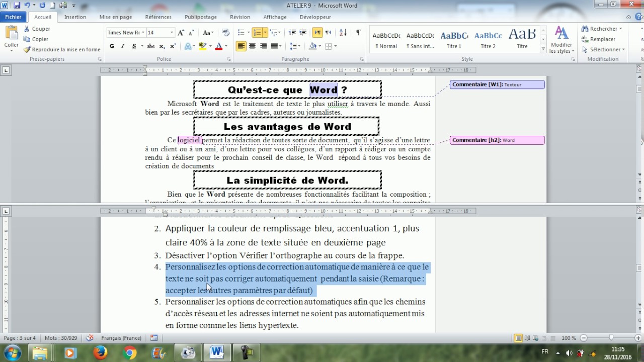Apply the yellow text highlight color

pyautogui.click(x=202, y=46)
